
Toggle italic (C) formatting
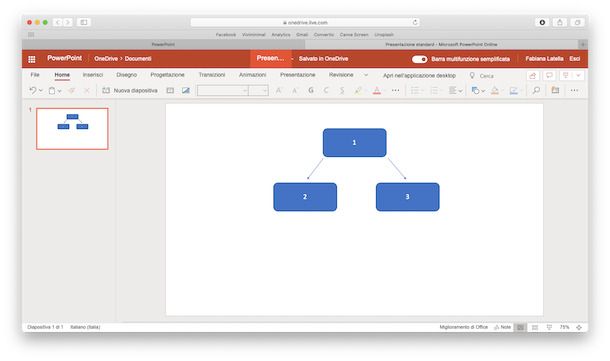326,90
